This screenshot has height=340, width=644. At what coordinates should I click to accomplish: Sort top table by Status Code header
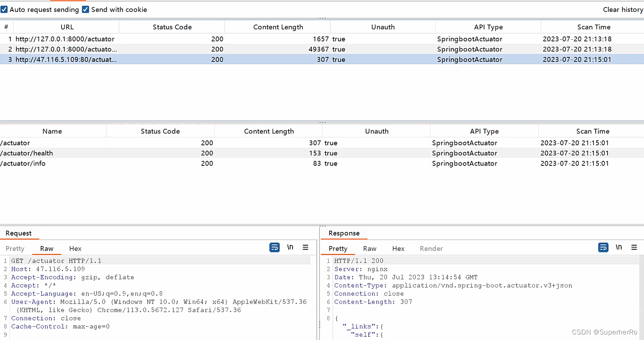(172, 27)
